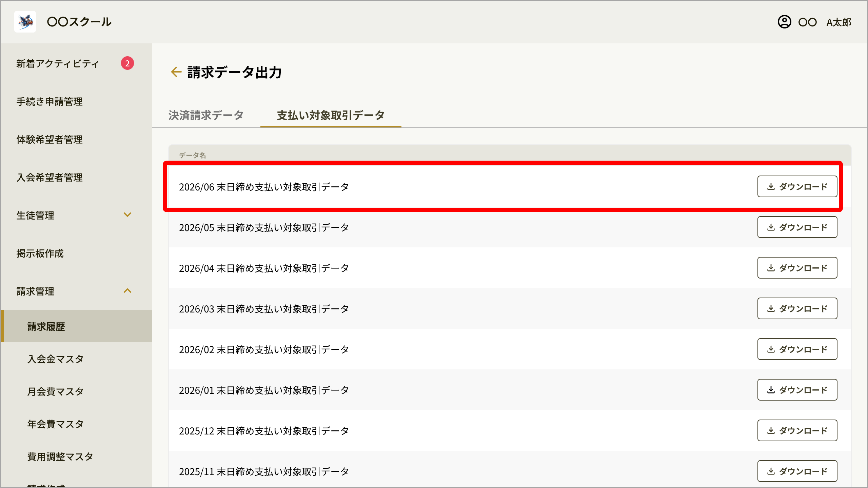Open 年会費マスタ submenu item

point(56,424)
